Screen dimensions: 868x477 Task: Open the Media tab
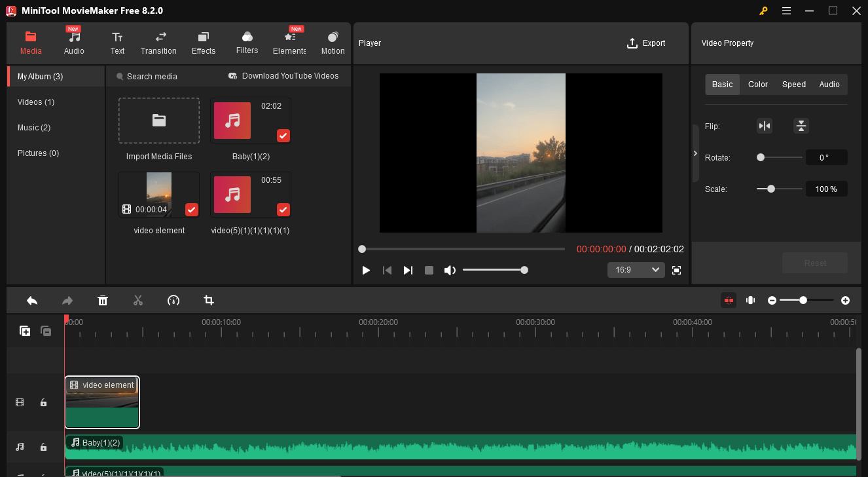[x=31, y=43]
